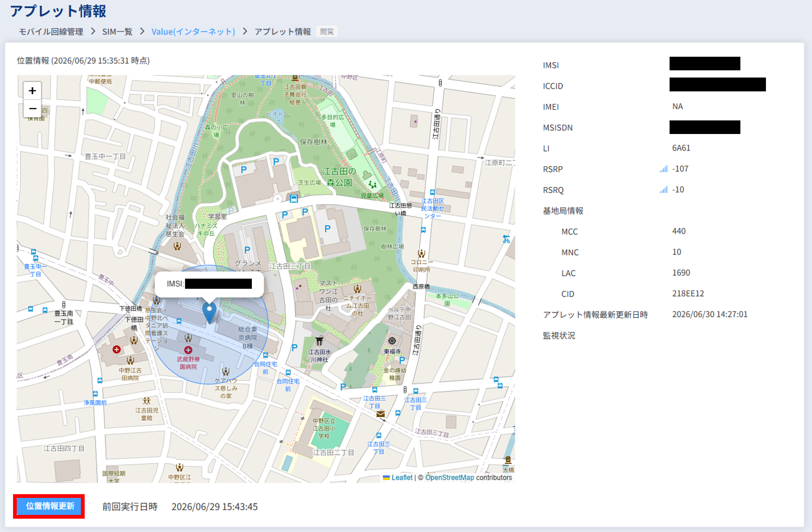This screenshot has width=812, height=532.
Task: Click the 位置情報更新 button
Action: coord(49,506)
